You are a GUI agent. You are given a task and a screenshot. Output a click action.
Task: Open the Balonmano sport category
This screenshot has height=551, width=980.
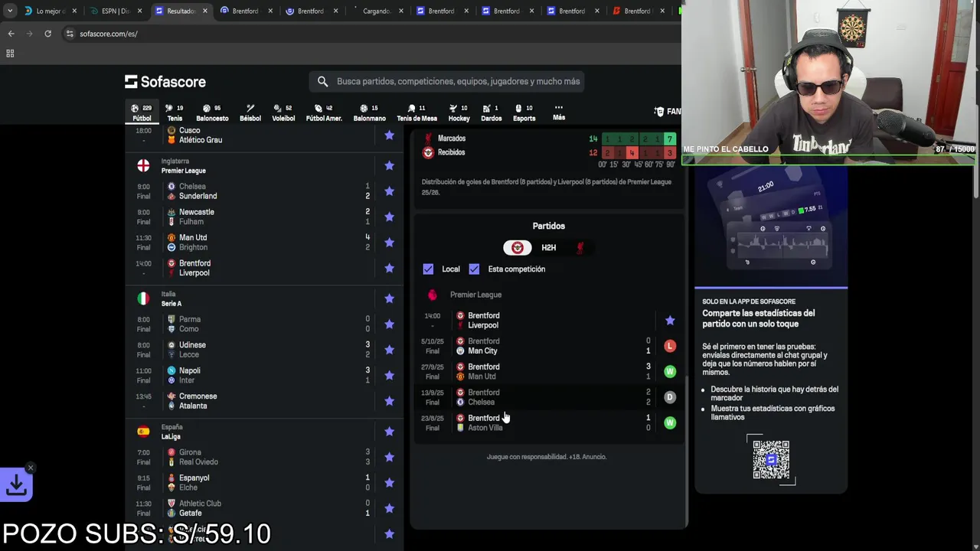369,112
